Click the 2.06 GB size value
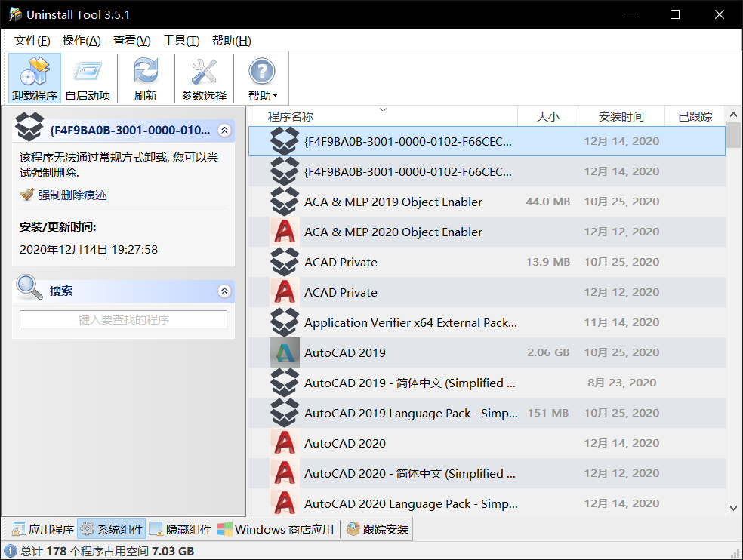Screen dimensions: 743x560 pos(548,352)
